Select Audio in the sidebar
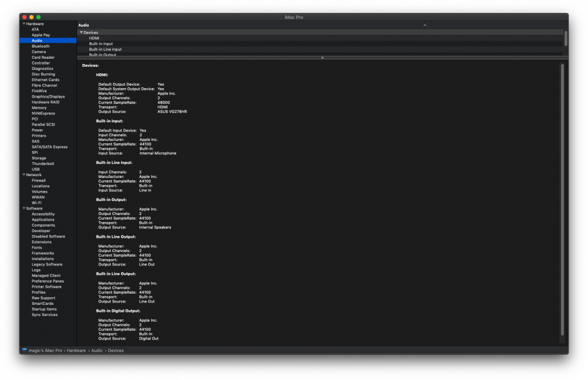 pos(48,41)
